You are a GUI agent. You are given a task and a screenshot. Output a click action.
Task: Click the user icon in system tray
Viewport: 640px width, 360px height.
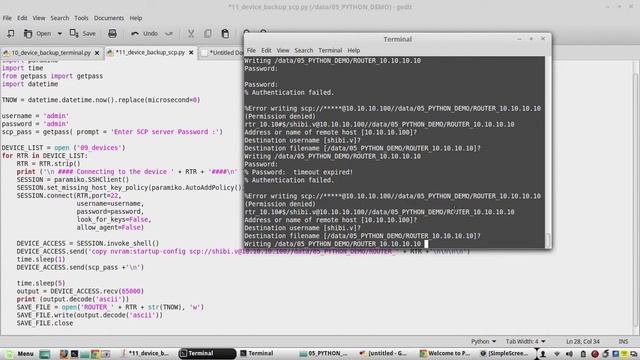[543, 354]
